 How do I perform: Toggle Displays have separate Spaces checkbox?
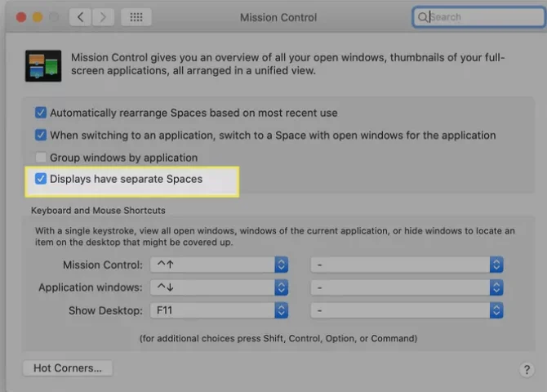41,179
